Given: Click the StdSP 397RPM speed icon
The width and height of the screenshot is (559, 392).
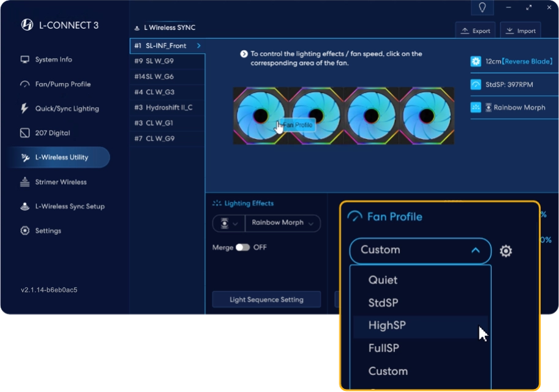Looking at the screenshot, I should click(x=476, y=84).
